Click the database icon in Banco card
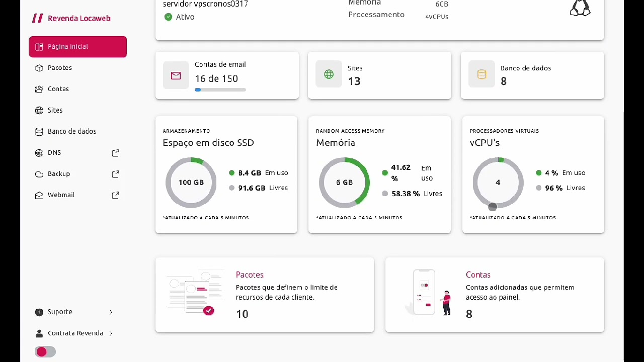644x362 pixels. 481,74
